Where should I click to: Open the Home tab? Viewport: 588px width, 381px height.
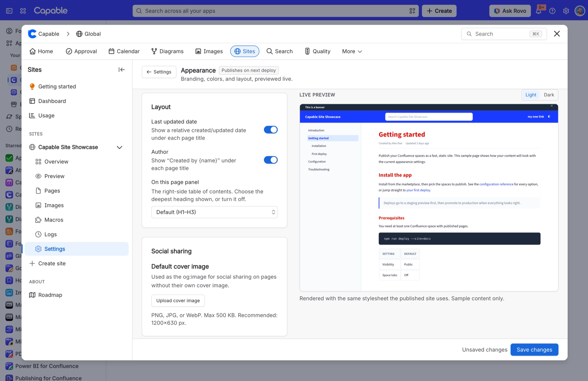pos(41,51)
